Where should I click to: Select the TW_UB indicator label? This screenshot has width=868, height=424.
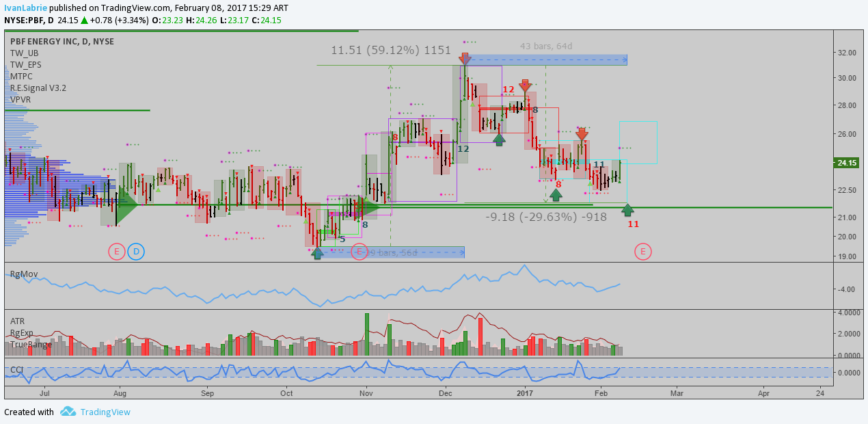point(25,53)
